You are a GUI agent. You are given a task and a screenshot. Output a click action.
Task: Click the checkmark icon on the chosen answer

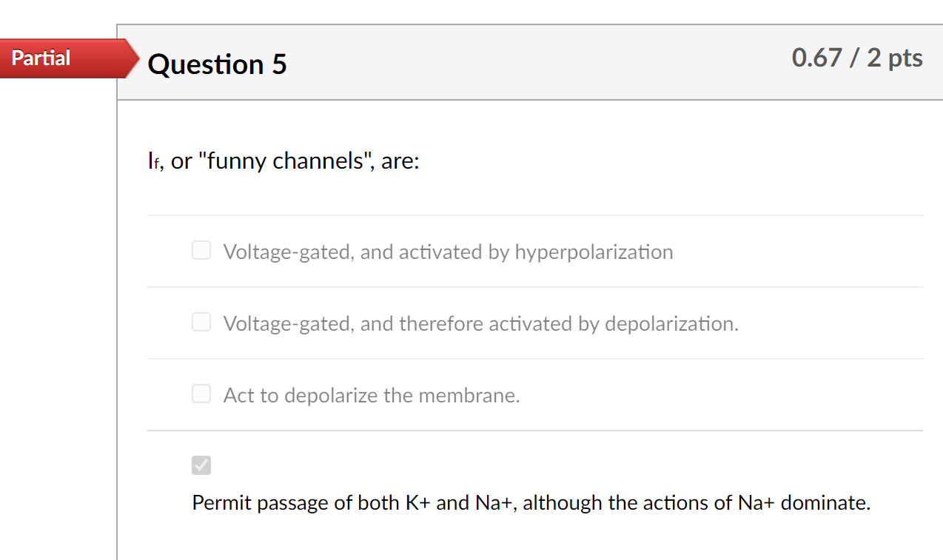tap(201, 465)
